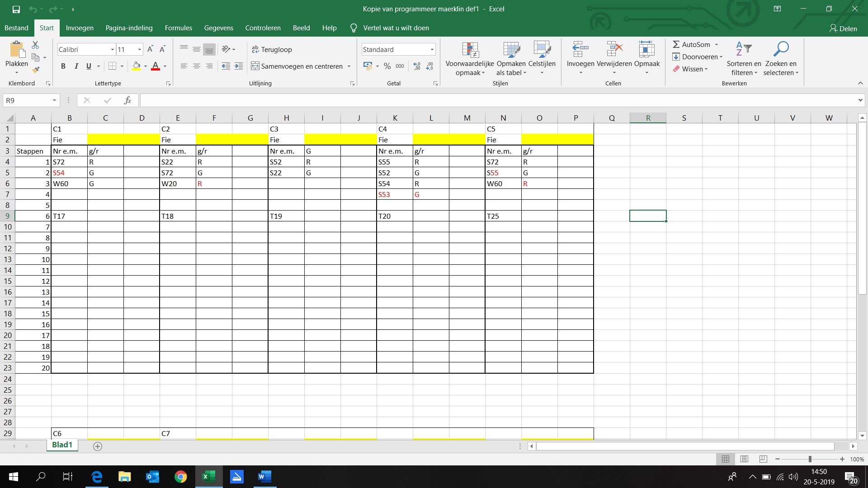This screenshot has width=868, height=488.
Task: Click the Celstijlen button
Action: [542, 59]
